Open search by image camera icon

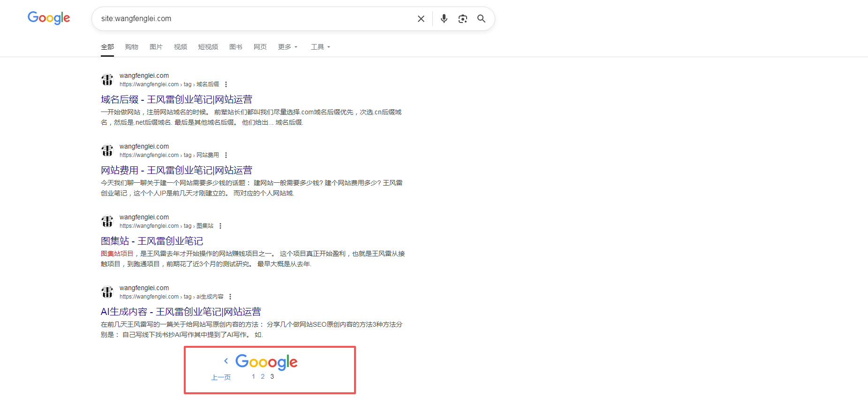pyautogui.click(x=462, y=19)
